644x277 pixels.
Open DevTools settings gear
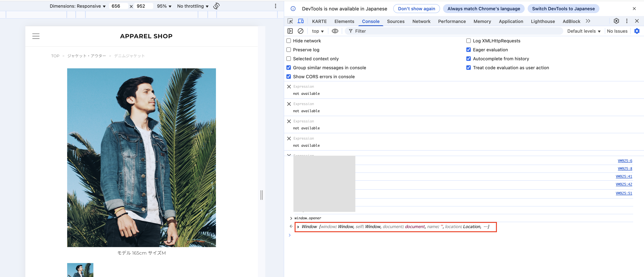[x=616, y=21]
